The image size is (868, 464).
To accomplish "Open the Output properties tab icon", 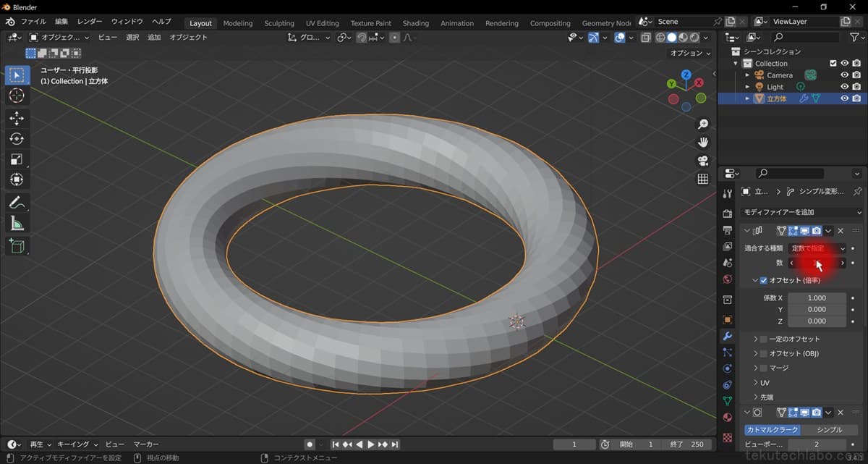I will pyautogui.click(x=728, y=231).
